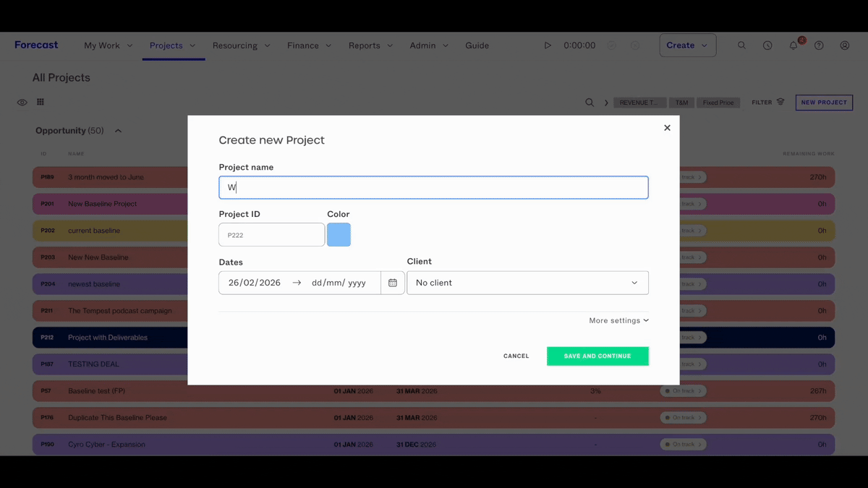
Task: Click the Project name input field
Action: tap(433, 187)
